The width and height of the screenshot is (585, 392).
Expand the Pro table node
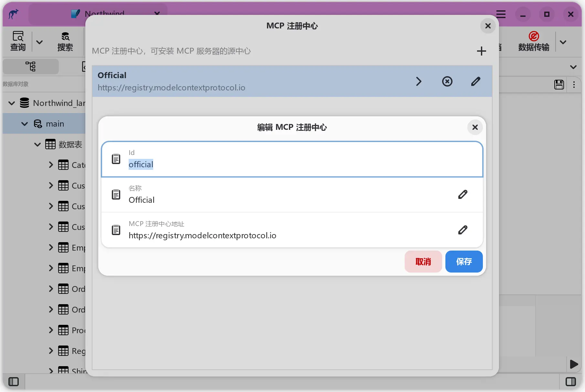coord(51,330)
